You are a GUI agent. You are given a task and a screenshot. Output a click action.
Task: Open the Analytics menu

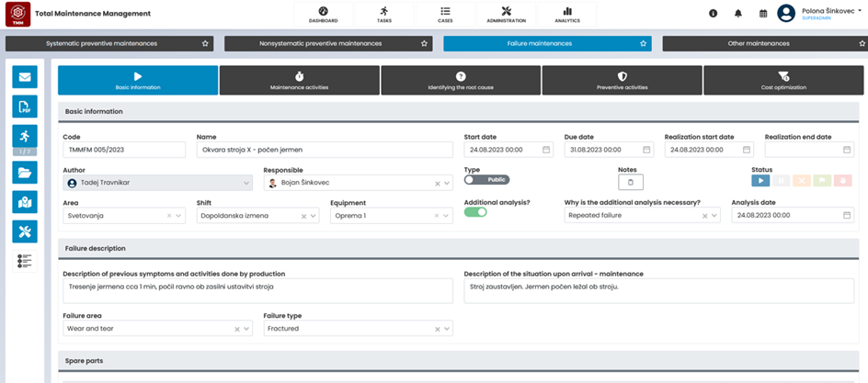pyautogui.click(x=567, y=14)
